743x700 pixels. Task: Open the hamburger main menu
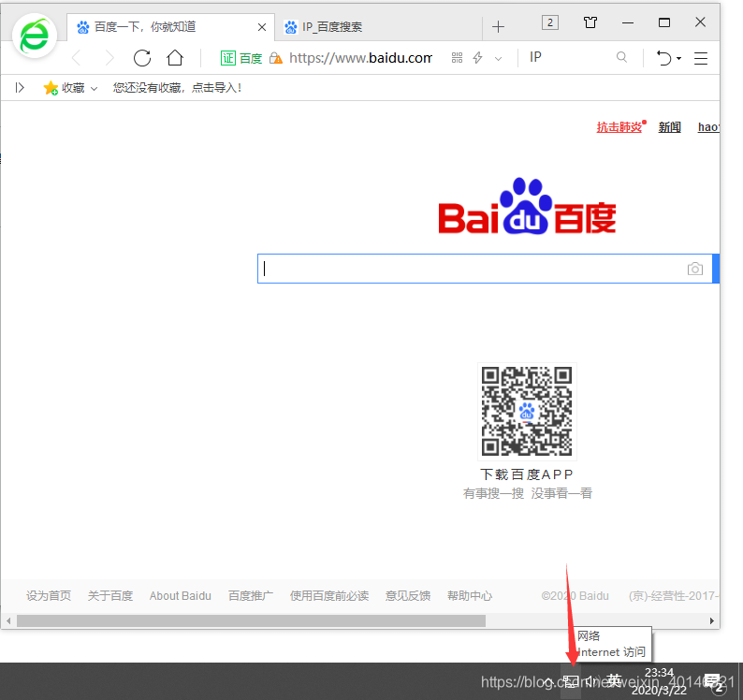point(701,58)
